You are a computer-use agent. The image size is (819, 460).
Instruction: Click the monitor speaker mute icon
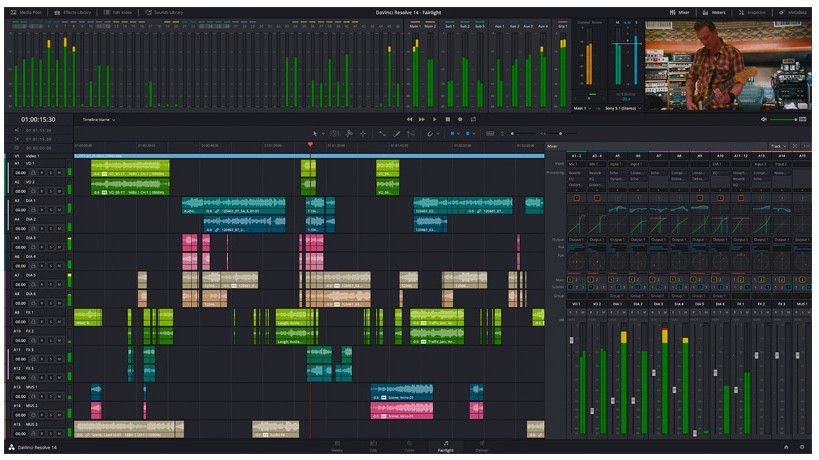(764, 120)
